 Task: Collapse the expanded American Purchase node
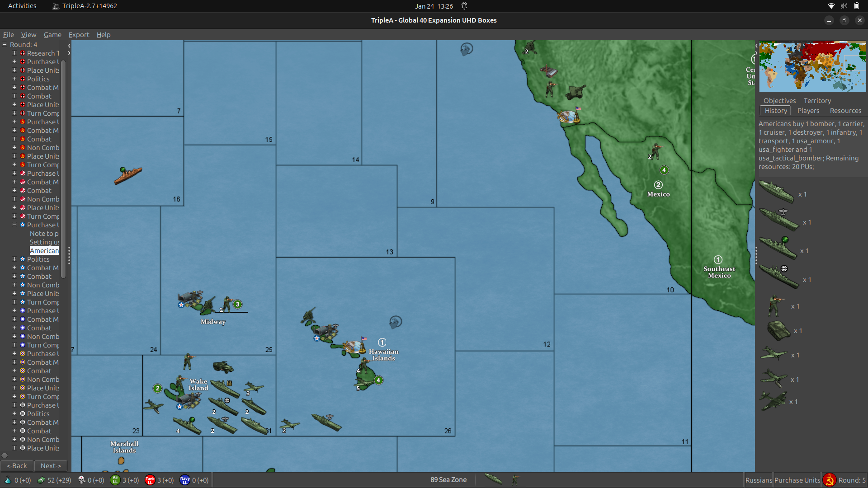tap(14, 225)
